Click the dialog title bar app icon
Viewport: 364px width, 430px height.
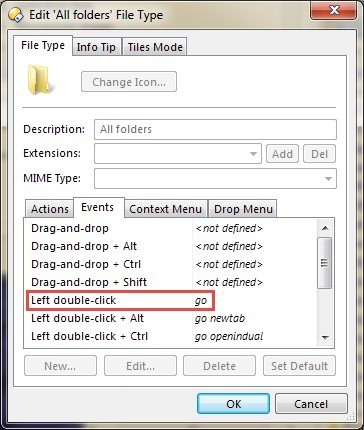15,15
